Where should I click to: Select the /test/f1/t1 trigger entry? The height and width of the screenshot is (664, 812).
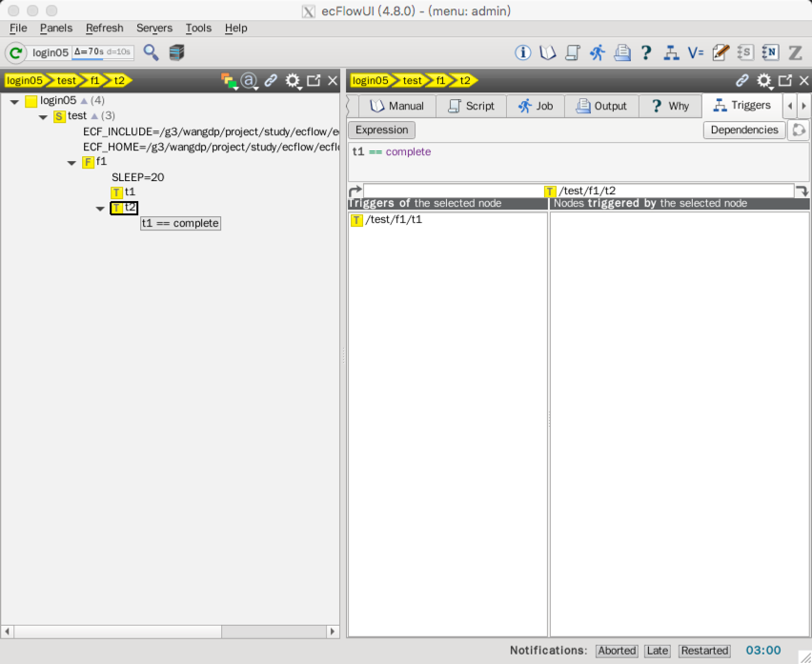click(386, 220)
